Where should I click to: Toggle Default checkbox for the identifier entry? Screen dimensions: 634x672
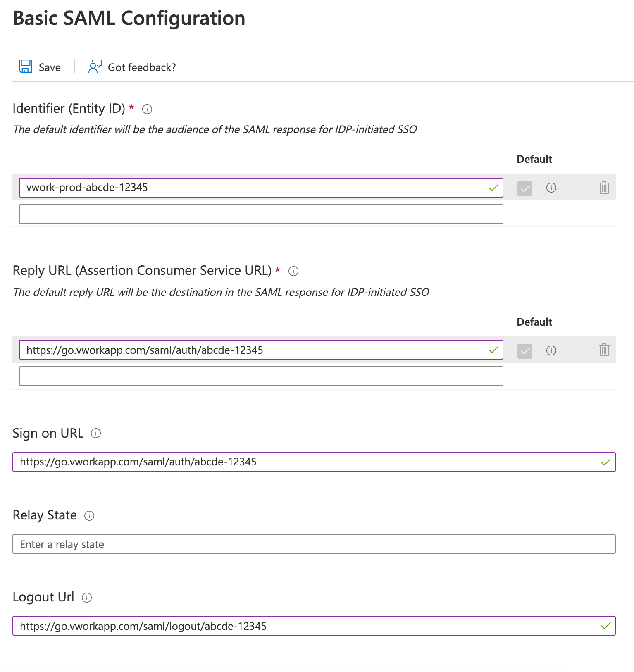coord(525,188)
